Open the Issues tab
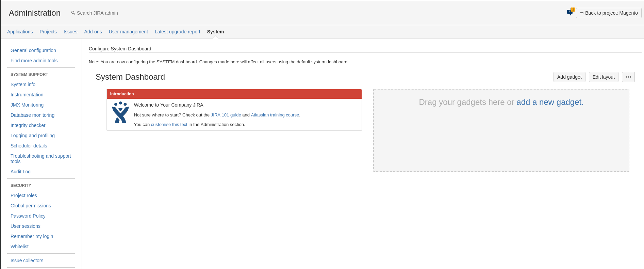Viewport: 644px width, 269px height. (70, 32)
